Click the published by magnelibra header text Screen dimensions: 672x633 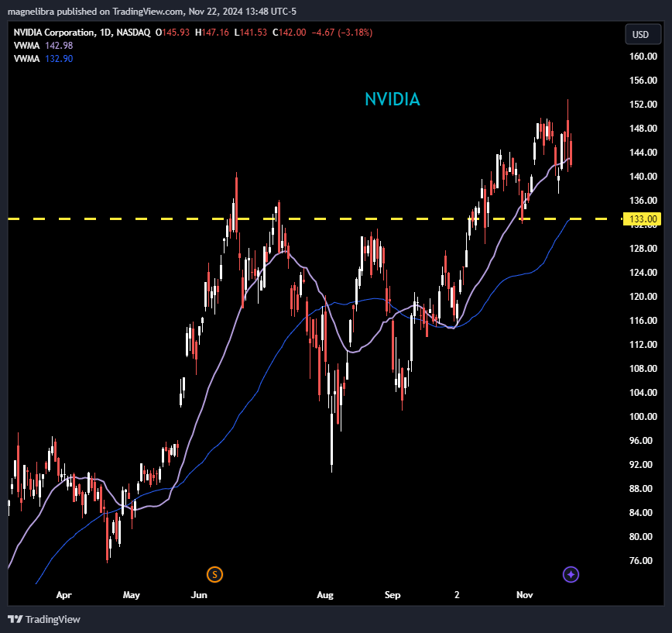[x=152, y=12]
